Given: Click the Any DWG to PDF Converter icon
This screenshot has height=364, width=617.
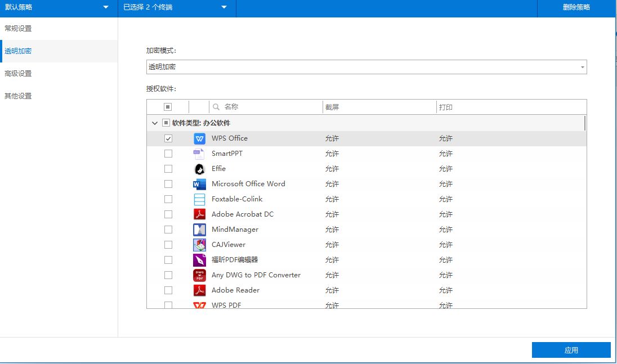Looking at the screenshot, I should [x=199, y=275].
